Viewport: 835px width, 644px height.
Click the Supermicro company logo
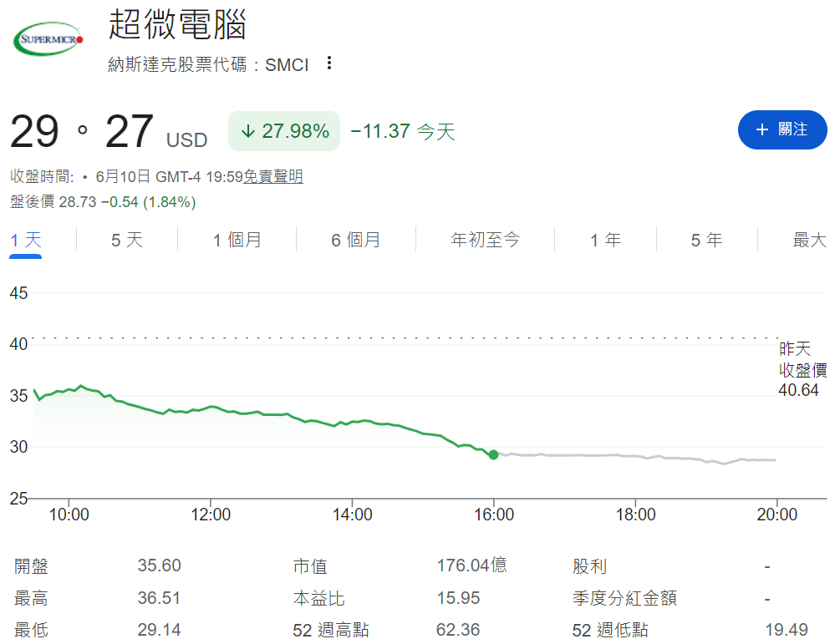click(x=48, y=39)
